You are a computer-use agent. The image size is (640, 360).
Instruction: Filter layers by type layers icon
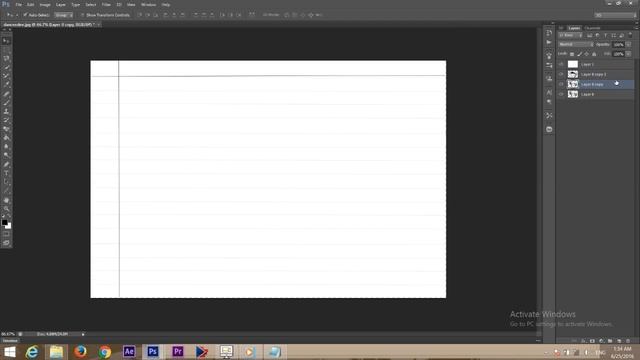606,36
